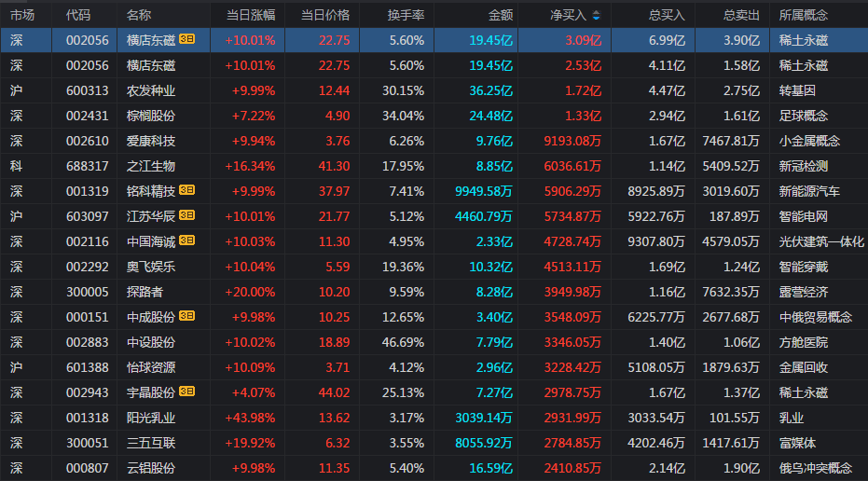Click the 46.69% turnover of 中设股份
This screenshot has height=481, width=868.
point(403,342)
